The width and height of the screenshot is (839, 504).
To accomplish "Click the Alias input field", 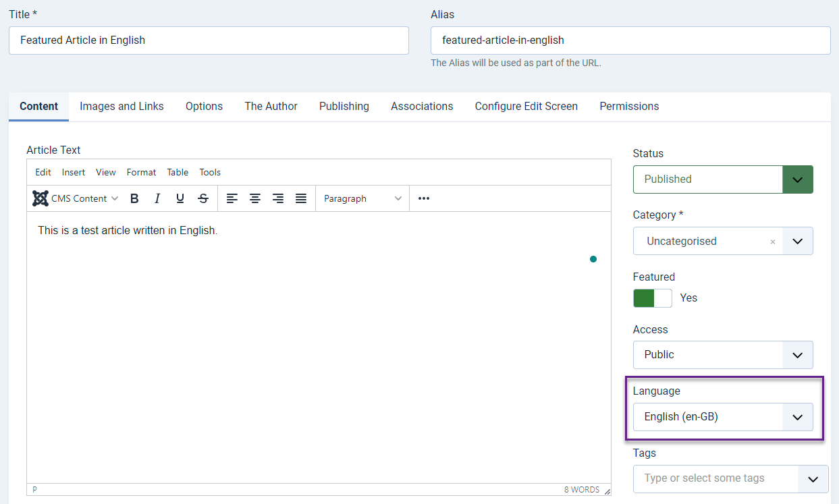I will pyautogui.click(x=630, y=40).
